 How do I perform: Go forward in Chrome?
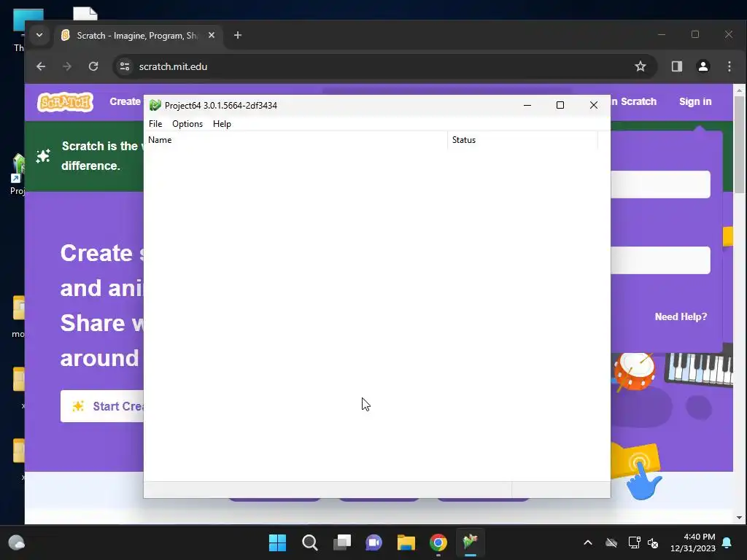coord(67,66)
